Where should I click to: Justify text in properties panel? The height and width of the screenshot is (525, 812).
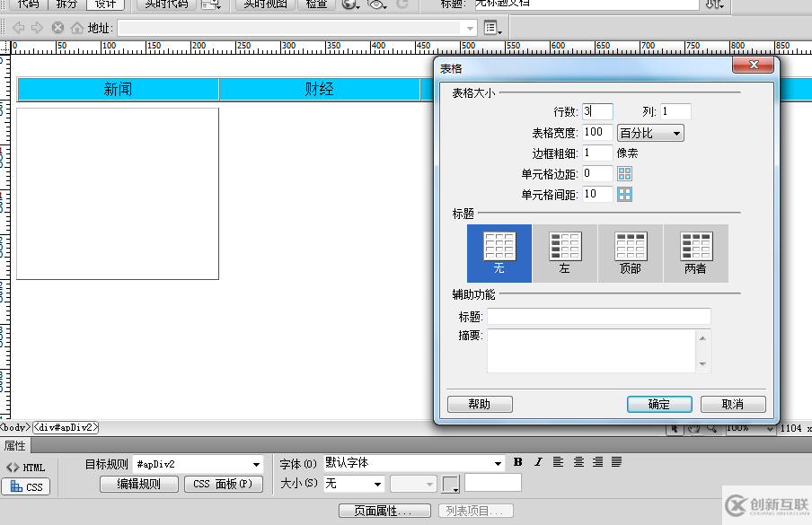[x=616, y=462]
